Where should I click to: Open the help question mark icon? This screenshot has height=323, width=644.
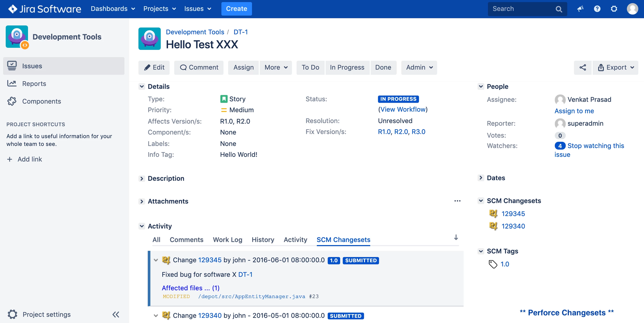(597, 9)
